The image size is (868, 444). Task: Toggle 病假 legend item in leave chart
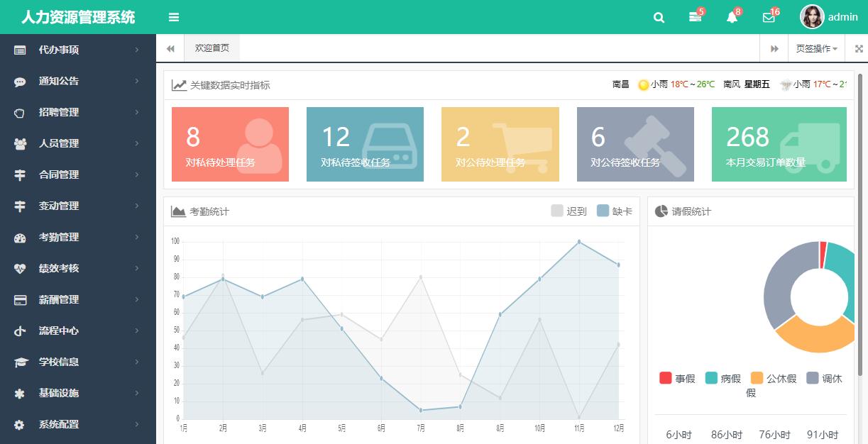[723, 379]
